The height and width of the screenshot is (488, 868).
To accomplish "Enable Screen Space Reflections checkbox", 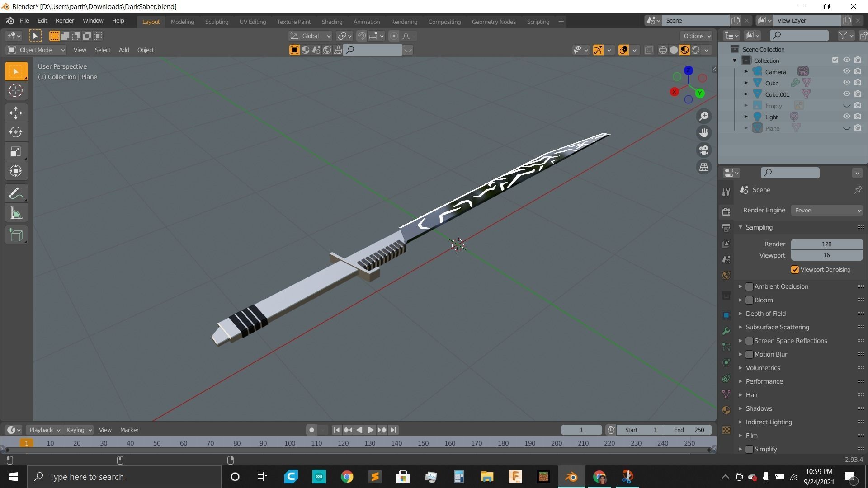I will click(749, 341).
